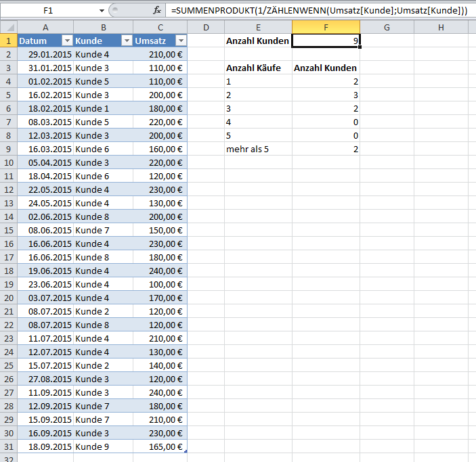The width and height of the screenshot is (476, 462).
Task: Click the 'Anzahl Käufe' heading cell
Action: (259, 68)
